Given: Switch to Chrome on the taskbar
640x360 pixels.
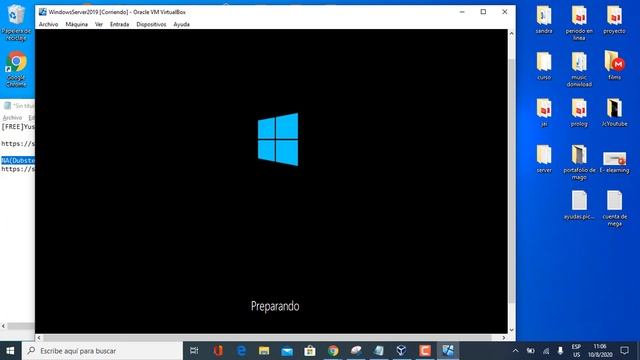Looking at the screenshot, I should (x=333, y=351).
